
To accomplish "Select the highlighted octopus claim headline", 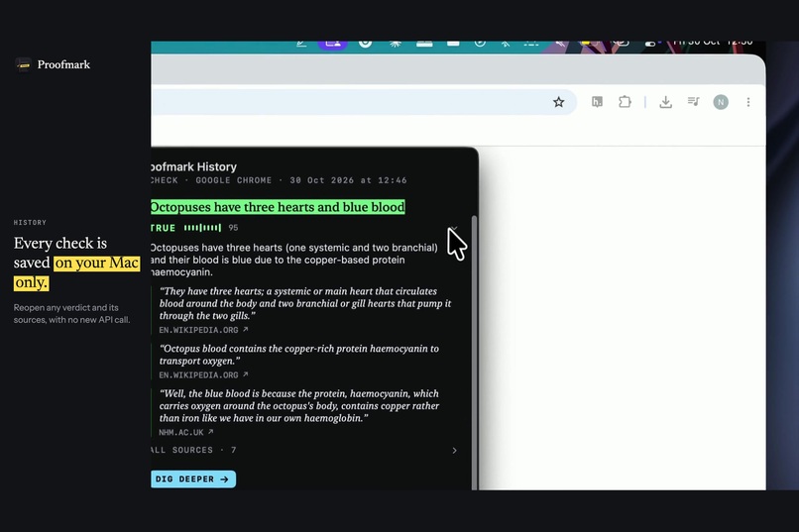I will click(278, 207).
